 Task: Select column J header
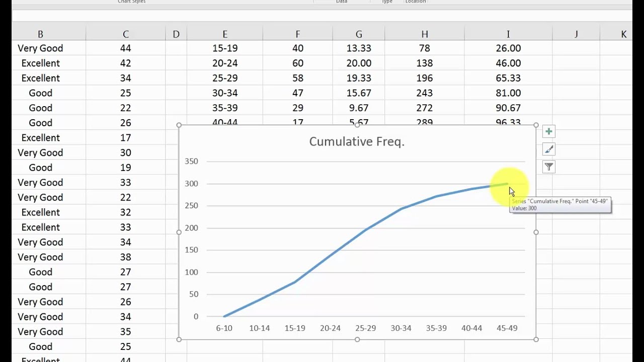tap(576, 34)
